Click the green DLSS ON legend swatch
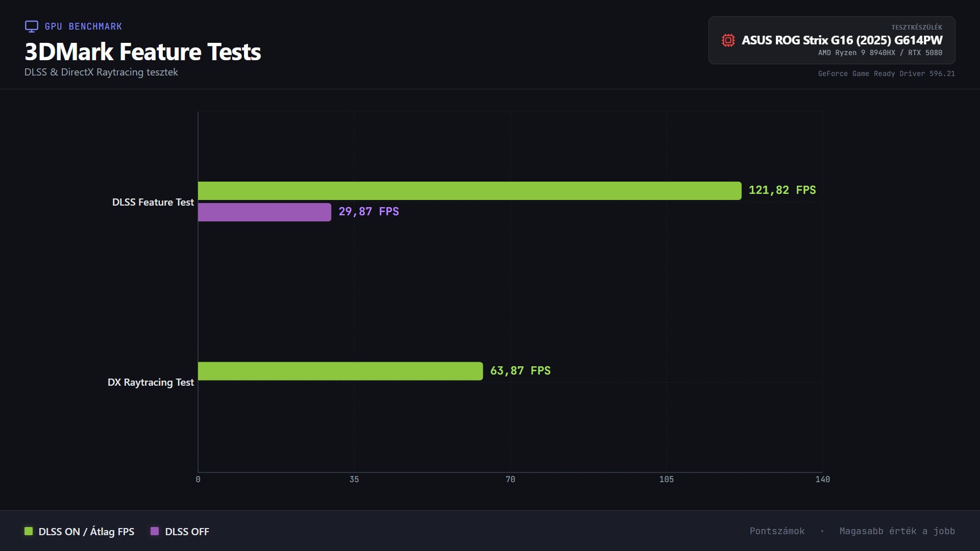The width and height of the screenshot is (980, 551). [x=29, y=531]
